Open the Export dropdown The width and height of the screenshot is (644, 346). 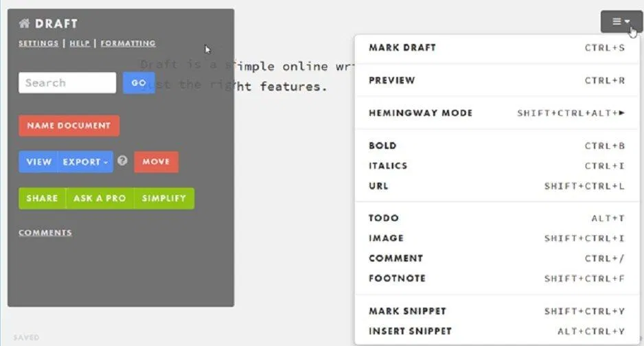click(86, 162)
